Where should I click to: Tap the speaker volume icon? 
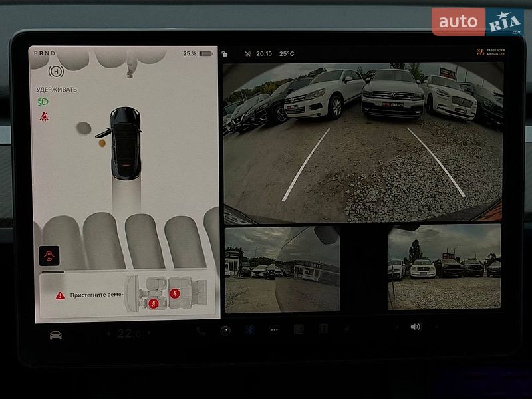tap(416, 327)
